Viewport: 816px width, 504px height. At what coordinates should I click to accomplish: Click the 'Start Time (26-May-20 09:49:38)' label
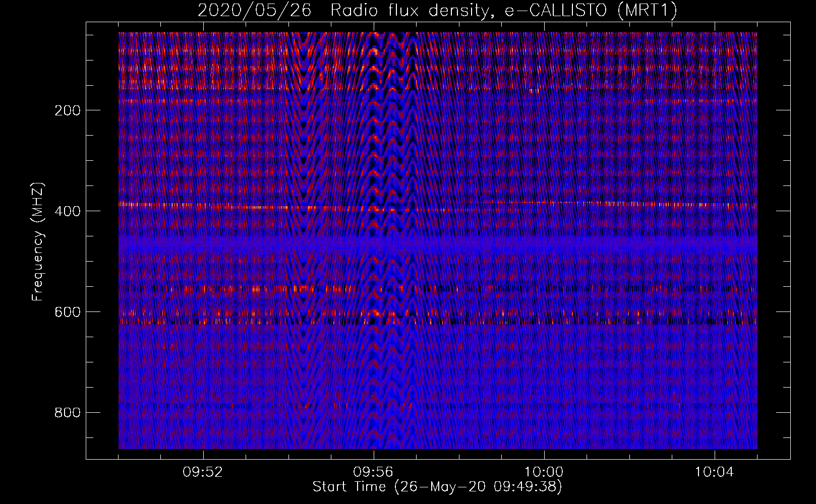(x=437, y=487)
